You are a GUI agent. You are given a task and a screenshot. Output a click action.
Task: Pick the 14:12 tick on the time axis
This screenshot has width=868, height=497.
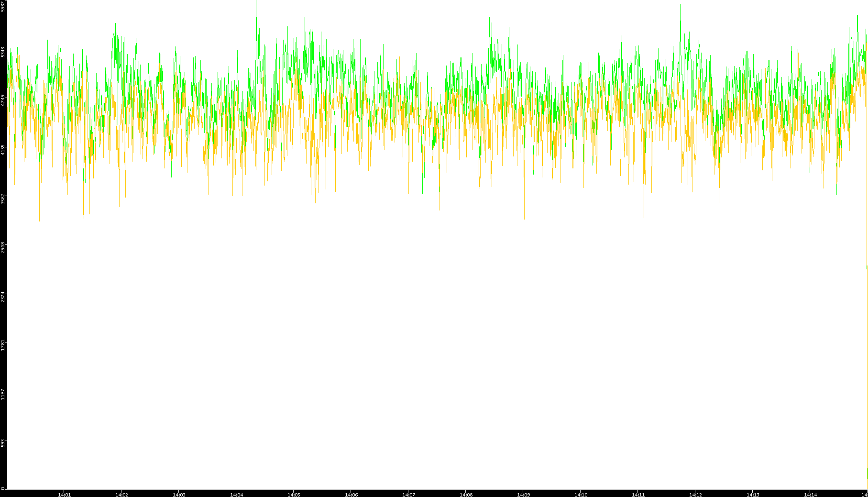point(695,495)
